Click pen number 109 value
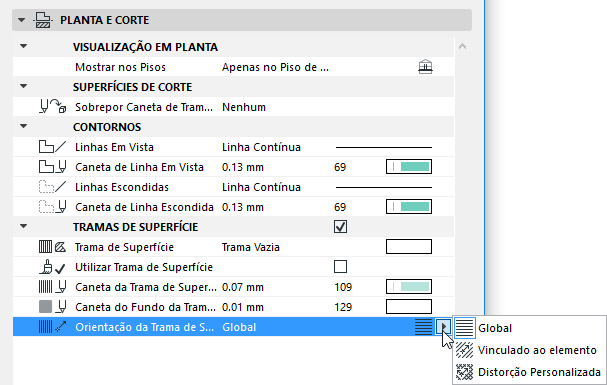This screenshot has width=607, height=385. click(343, 287)
